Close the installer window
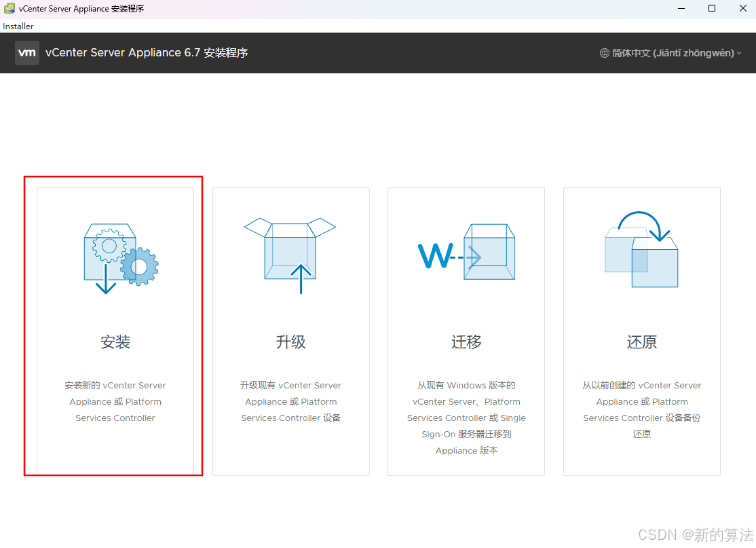Screen dimensions: 756x548 (743, 8)
